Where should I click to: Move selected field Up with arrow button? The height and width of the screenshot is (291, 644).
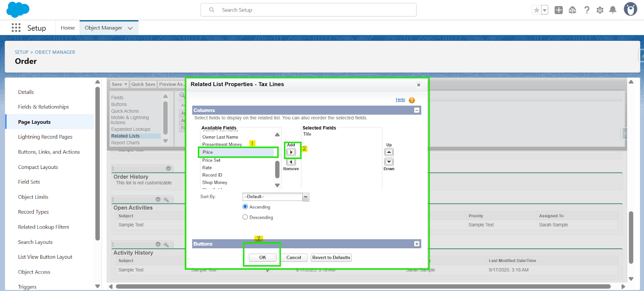tap(389, 152)
